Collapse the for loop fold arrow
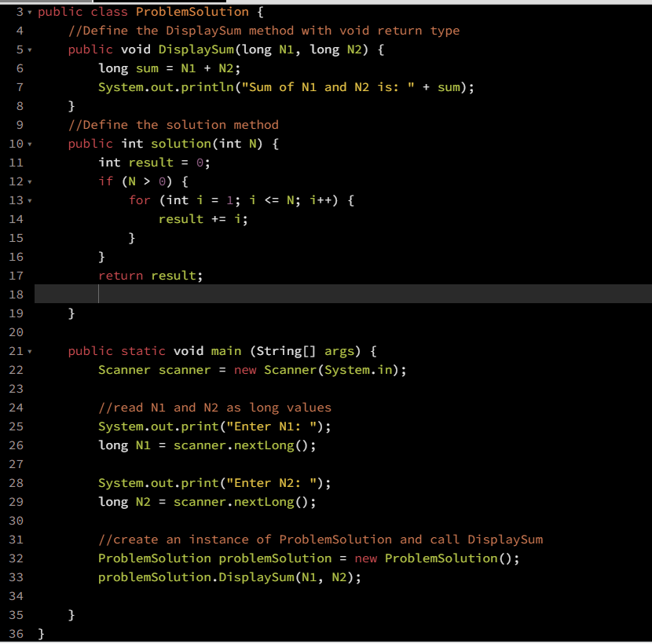This screenshot has width=652, height=644. pyautogui.click(x=30, y=200)
